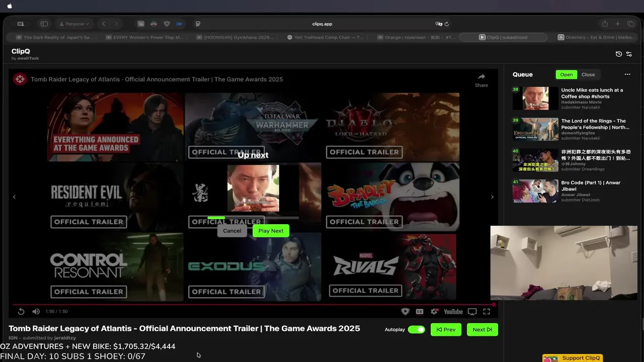Toggle the Autoplay switch

[416, 330]
